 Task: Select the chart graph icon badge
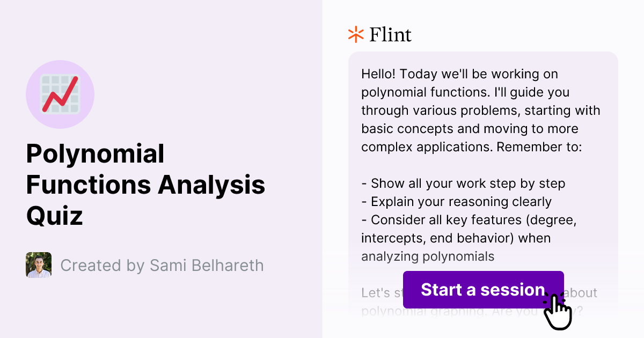(60, 94)
